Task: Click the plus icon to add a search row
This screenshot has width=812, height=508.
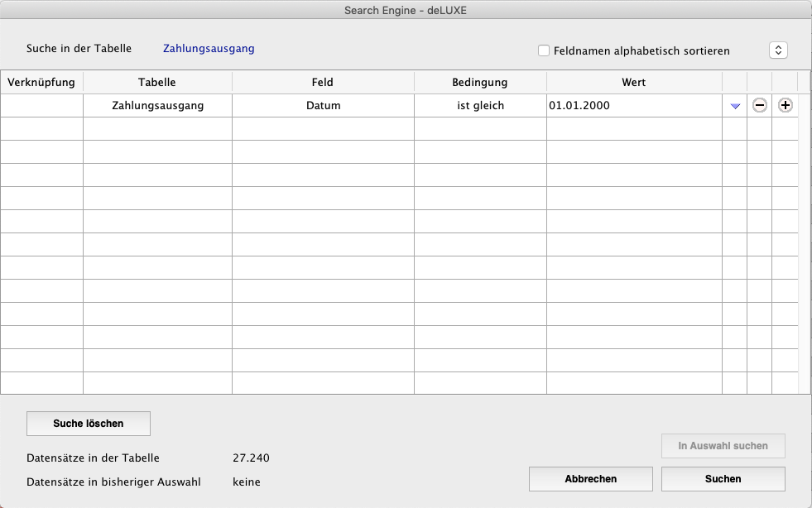Action: click(785, 106)
